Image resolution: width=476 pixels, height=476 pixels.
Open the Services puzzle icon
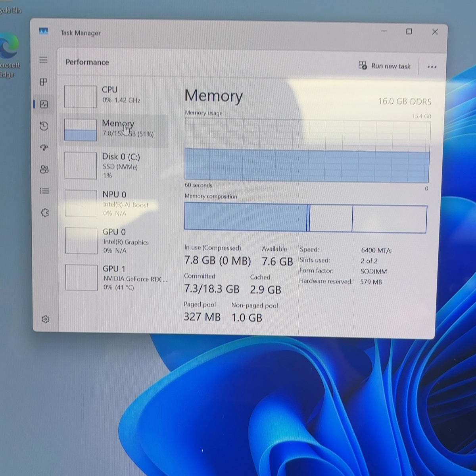(45, 213)
